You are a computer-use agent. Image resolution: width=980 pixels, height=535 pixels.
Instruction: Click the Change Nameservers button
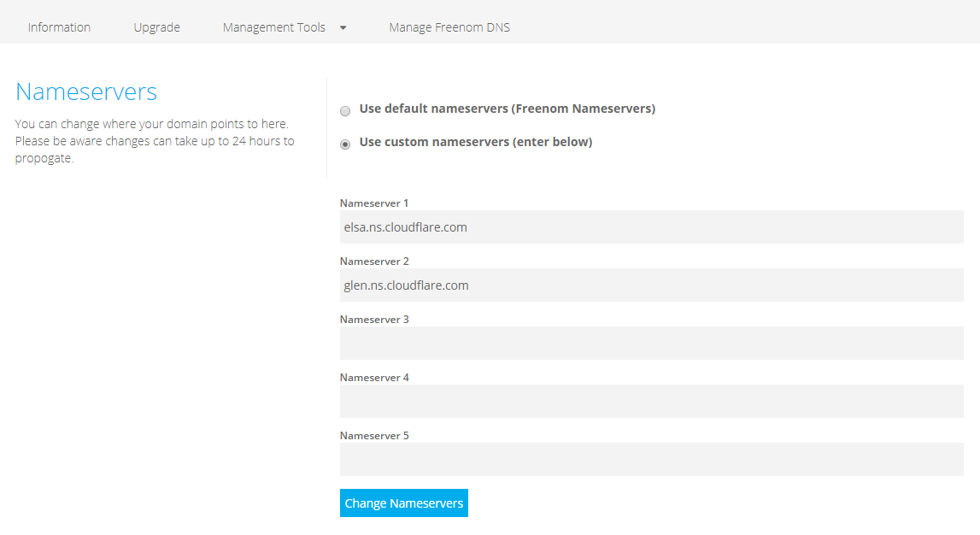coord(404,503)
